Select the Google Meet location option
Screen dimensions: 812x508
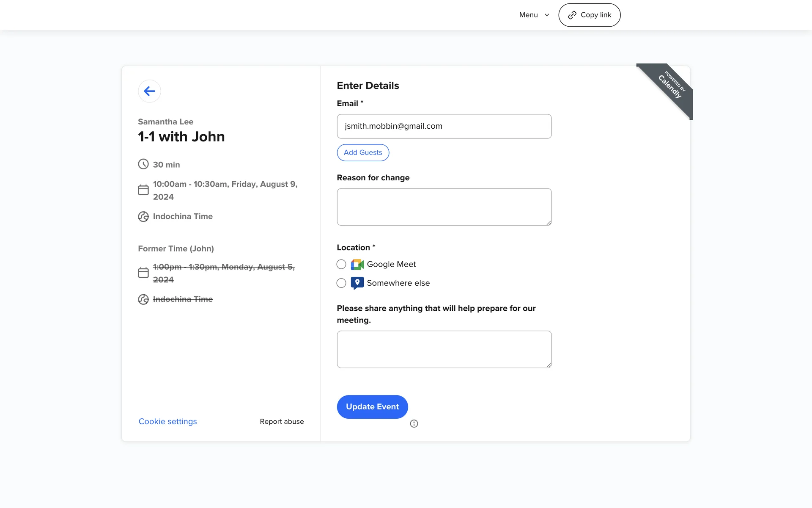(x=341, y=265)
